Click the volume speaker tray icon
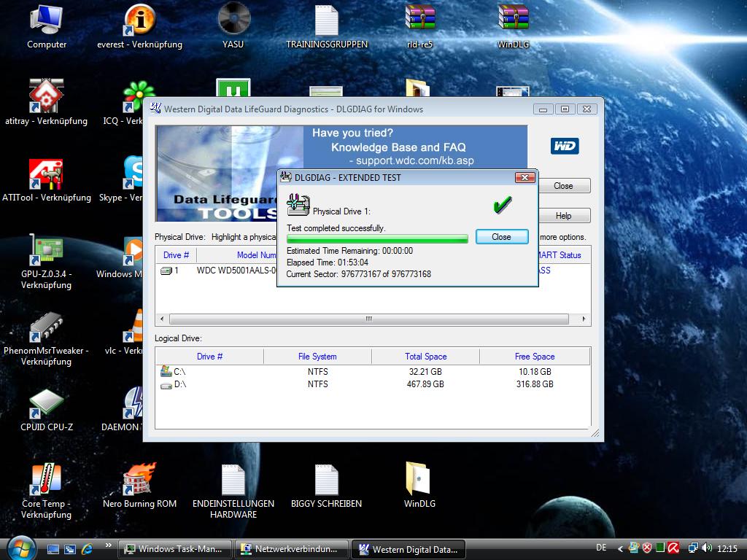The image size is (747, 560). coord(708,548)
